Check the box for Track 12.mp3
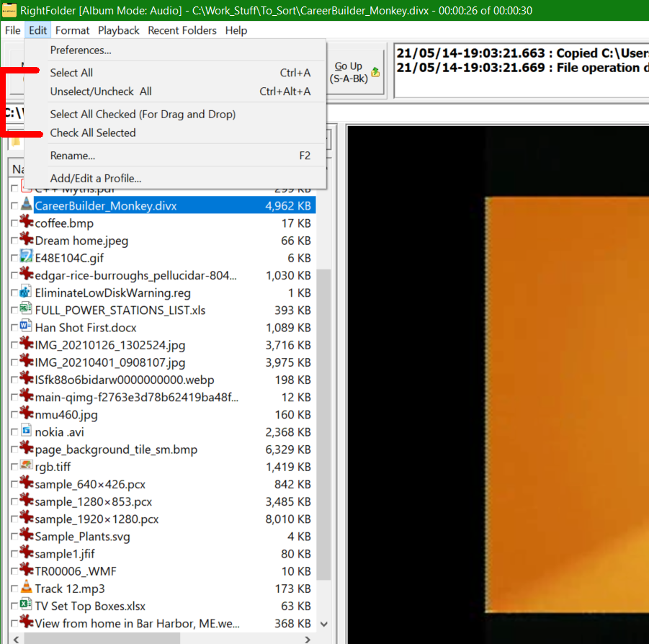This screenshot has width=649, height=644. point(14,589)
